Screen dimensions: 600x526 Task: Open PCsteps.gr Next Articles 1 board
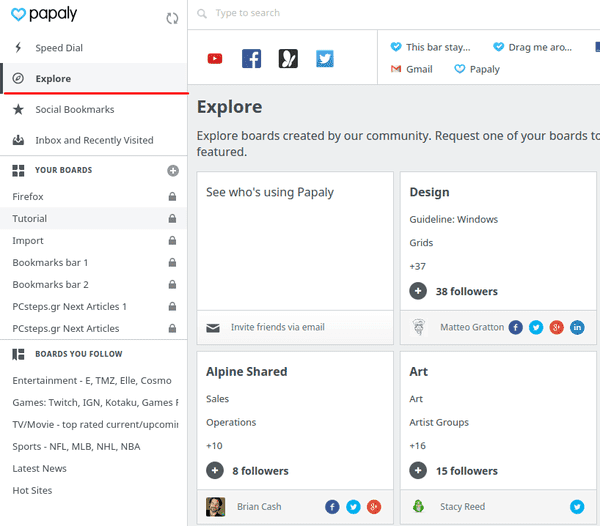[x=70, y=306]
